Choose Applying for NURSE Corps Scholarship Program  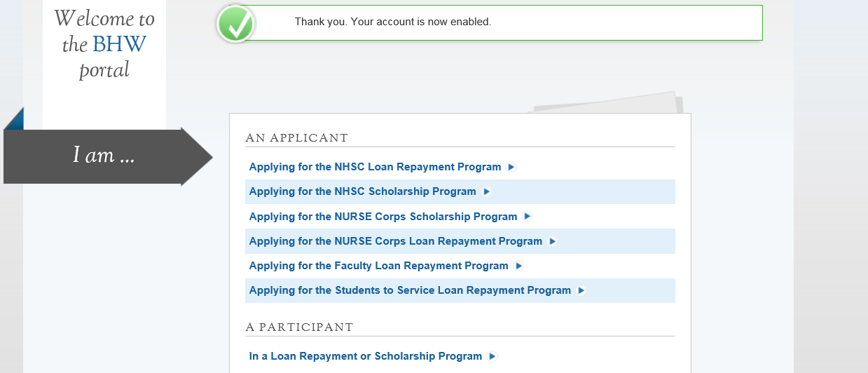[383, 217]
